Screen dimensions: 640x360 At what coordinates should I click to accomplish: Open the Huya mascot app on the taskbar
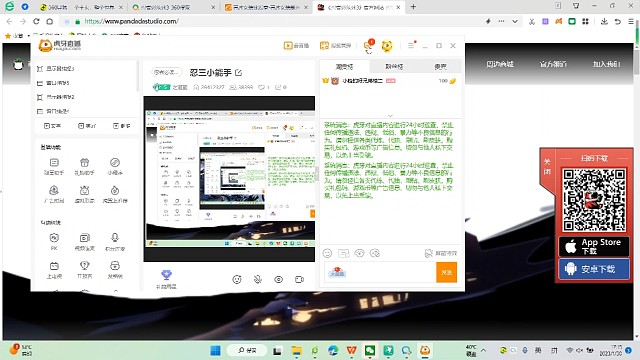(425, 350)
